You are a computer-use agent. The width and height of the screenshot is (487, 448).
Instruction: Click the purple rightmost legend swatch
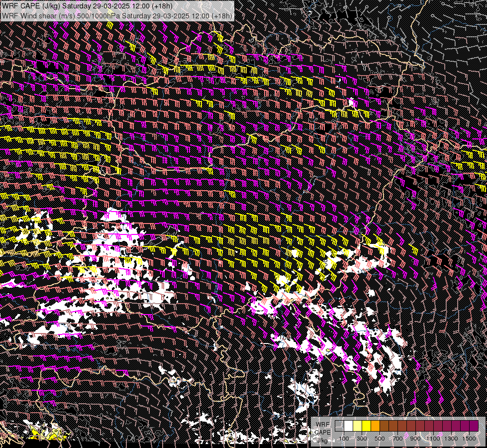point(474,426)
